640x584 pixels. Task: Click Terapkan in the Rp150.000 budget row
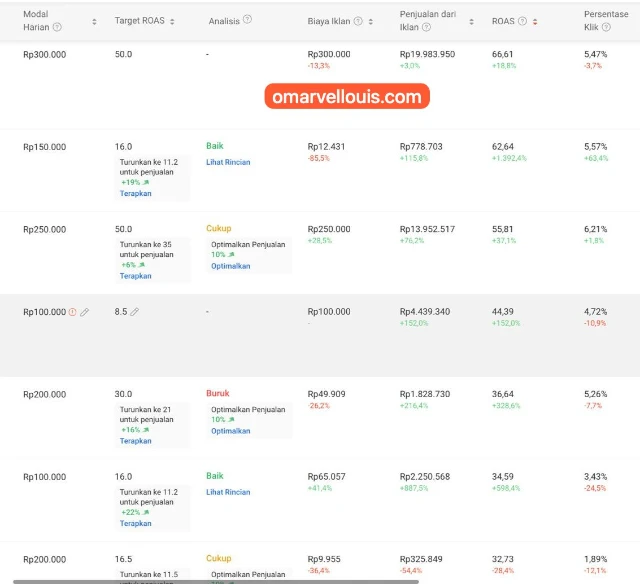point(135,193)
